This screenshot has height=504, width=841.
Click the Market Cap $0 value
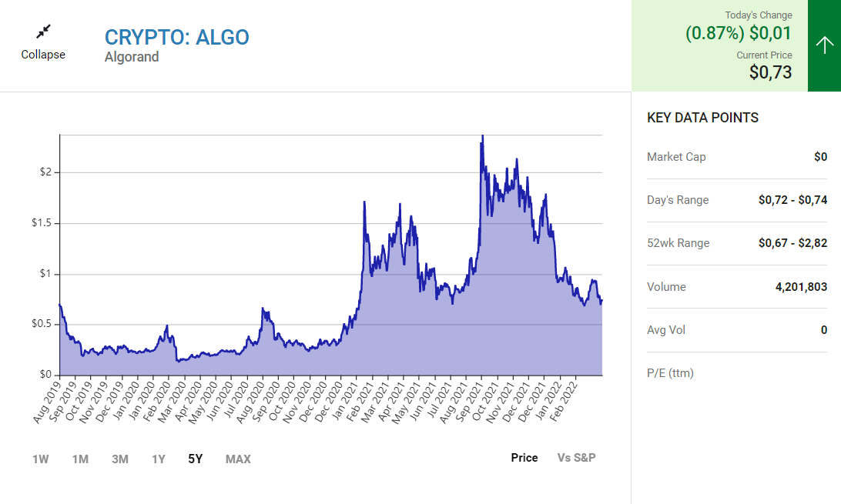[x=821, y=157]
